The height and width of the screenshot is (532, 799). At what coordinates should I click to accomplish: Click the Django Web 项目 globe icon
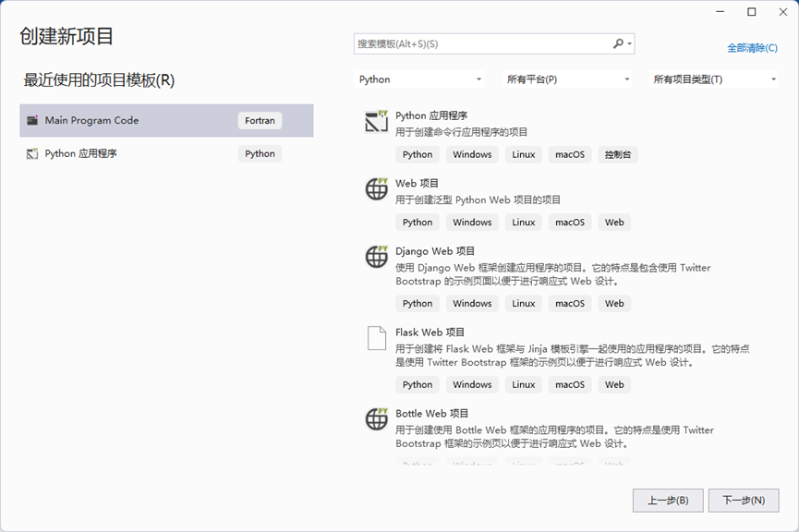[377, 257]
